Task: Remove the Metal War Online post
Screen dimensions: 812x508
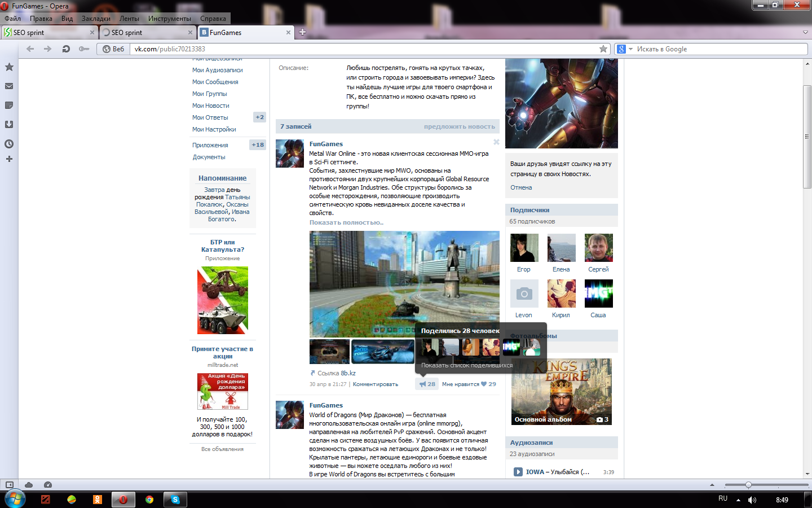Action: point(496,142)
